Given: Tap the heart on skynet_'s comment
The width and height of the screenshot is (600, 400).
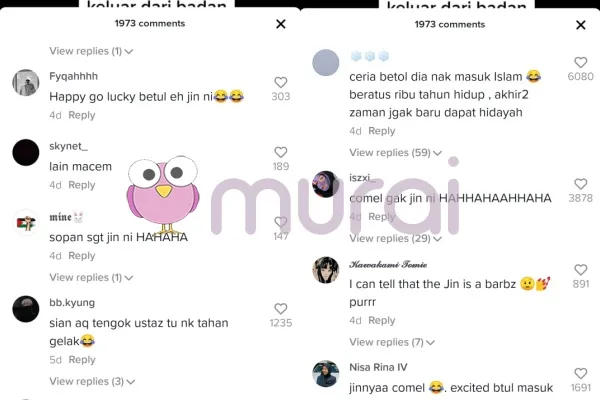Looking at the screenshot, I should click(280, 152).
